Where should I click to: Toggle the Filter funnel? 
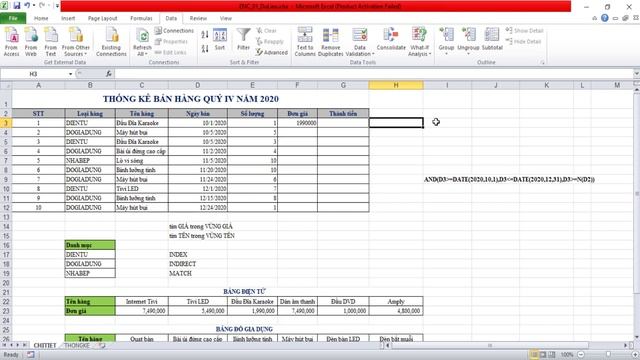click(243, 40)
